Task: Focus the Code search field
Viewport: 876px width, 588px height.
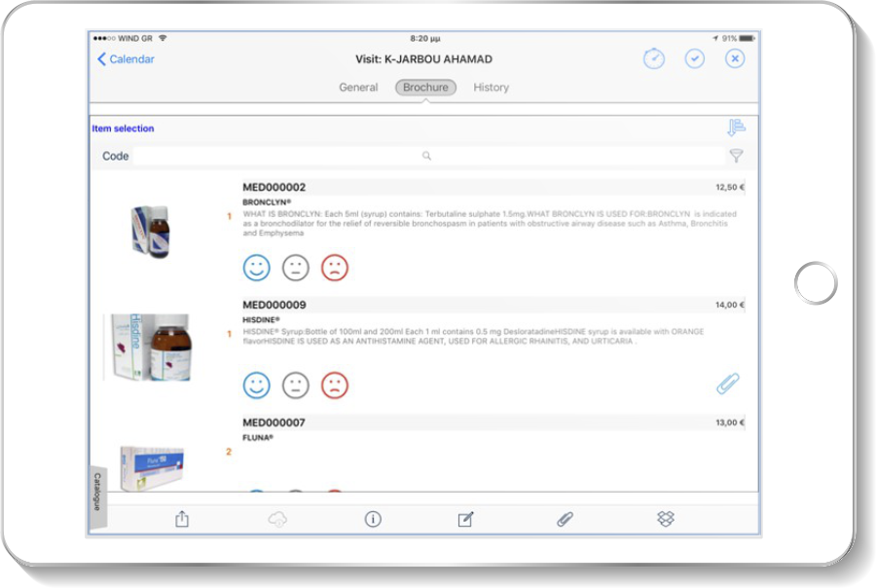Action: [428, 156]
